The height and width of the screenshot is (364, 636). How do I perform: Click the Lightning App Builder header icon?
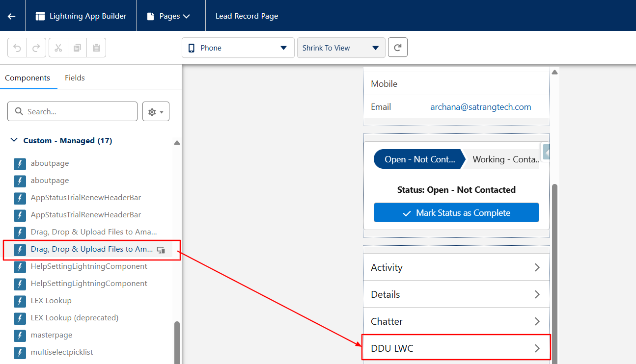40,16
